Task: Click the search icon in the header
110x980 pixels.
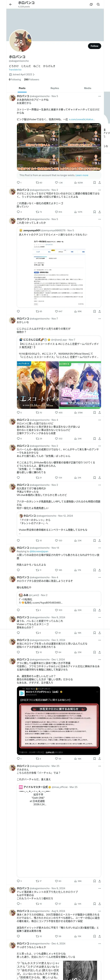Action: (x=98, y=4)
